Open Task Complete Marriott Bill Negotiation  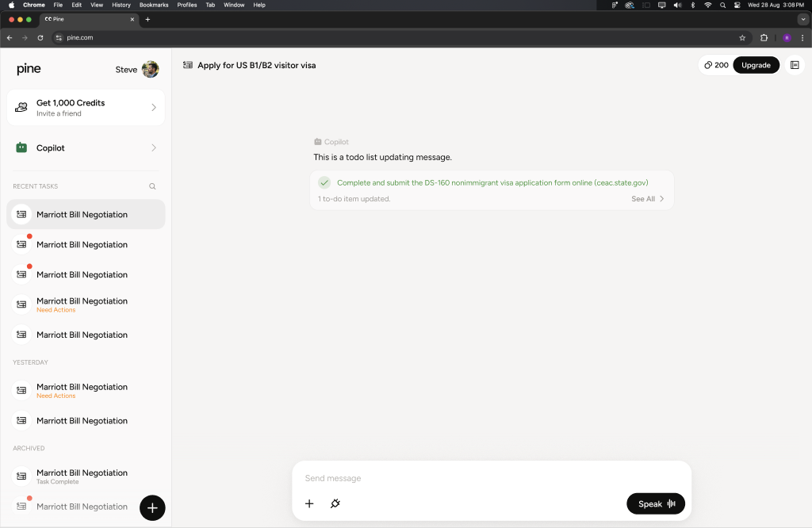[86, 476]
